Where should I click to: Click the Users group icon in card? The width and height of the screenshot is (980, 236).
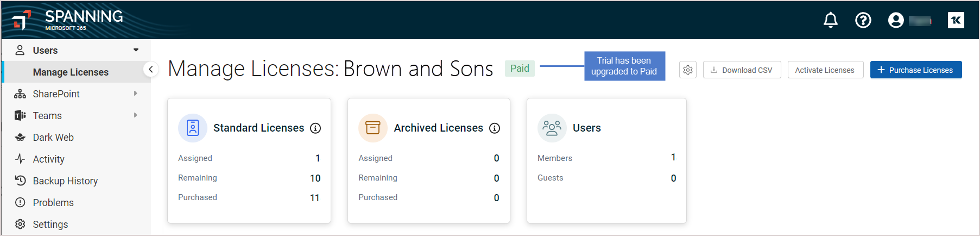pyautogui.click(x=552, y=128)
